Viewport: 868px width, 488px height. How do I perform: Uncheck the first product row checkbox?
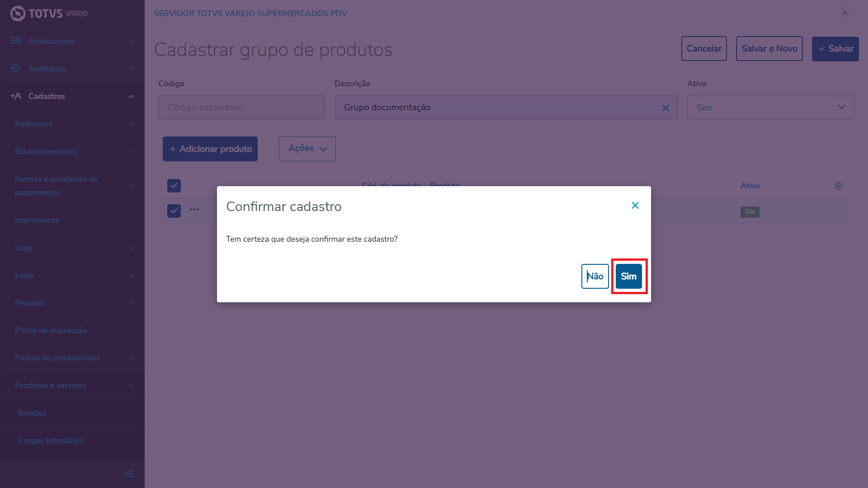click(174, 211)
